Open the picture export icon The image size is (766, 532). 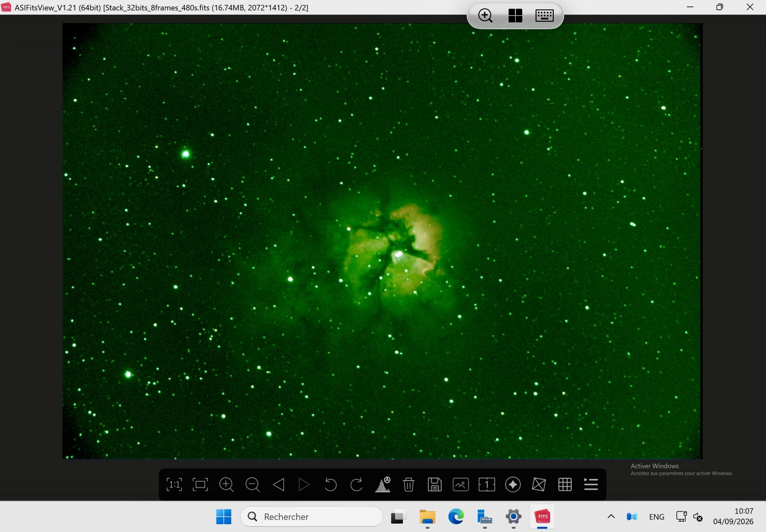pos(461,484)
